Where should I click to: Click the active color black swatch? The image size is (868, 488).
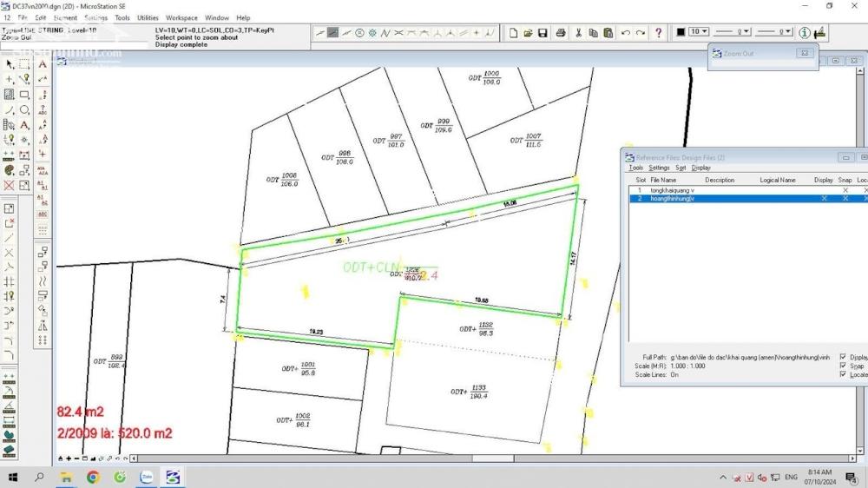681,32
